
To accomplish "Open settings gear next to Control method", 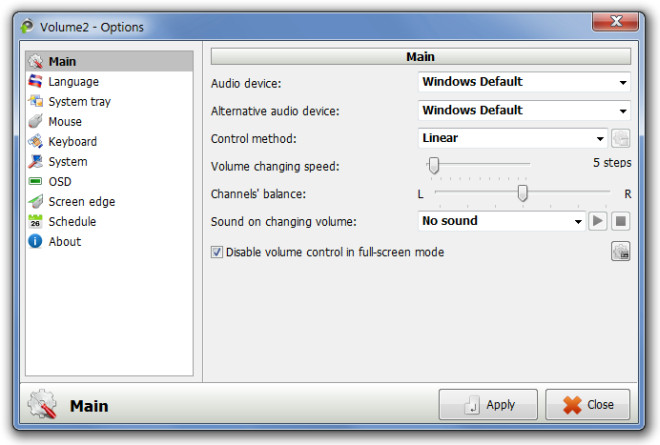I will [x=620, y=138].
